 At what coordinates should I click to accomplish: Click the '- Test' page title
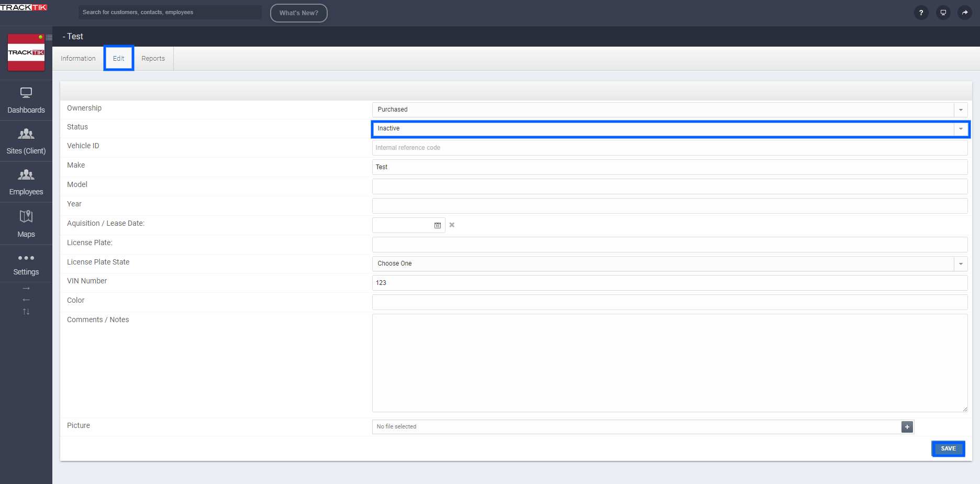tap(73, 36)
